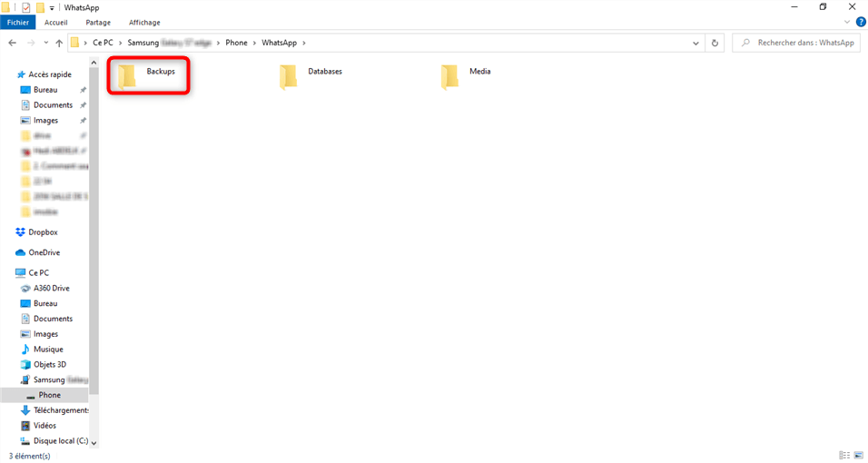Select Dropbox in the navigation pane
Image resolution: width=868 pixels, height=463 pixels.
click(44, 232)
